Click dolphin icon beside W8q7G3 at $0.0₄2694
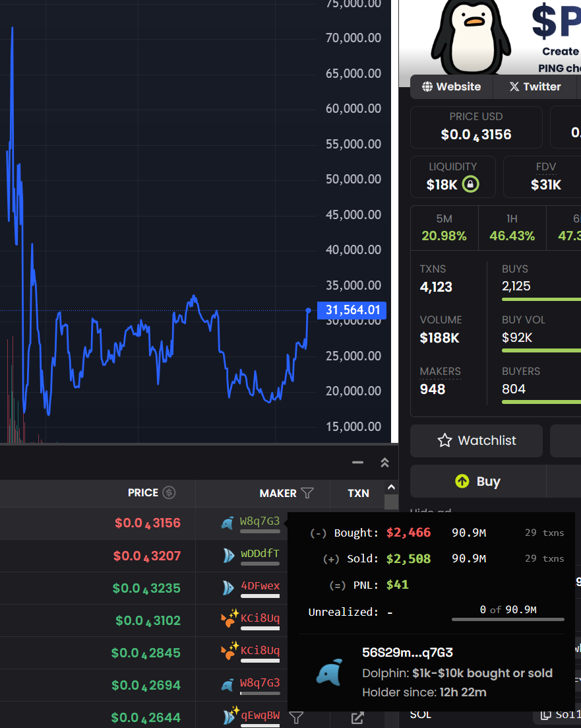581x728 pixels. tap(228, 685)
